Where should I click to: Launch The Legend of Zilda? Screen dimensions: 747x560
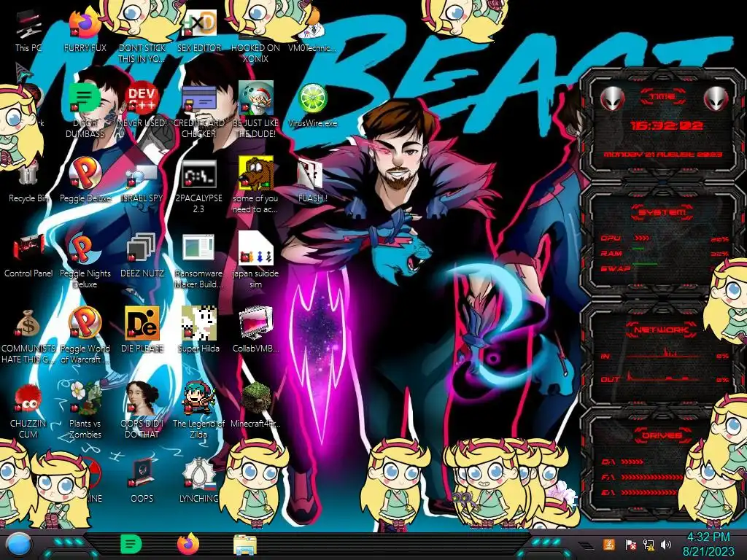tap(199, 411)
